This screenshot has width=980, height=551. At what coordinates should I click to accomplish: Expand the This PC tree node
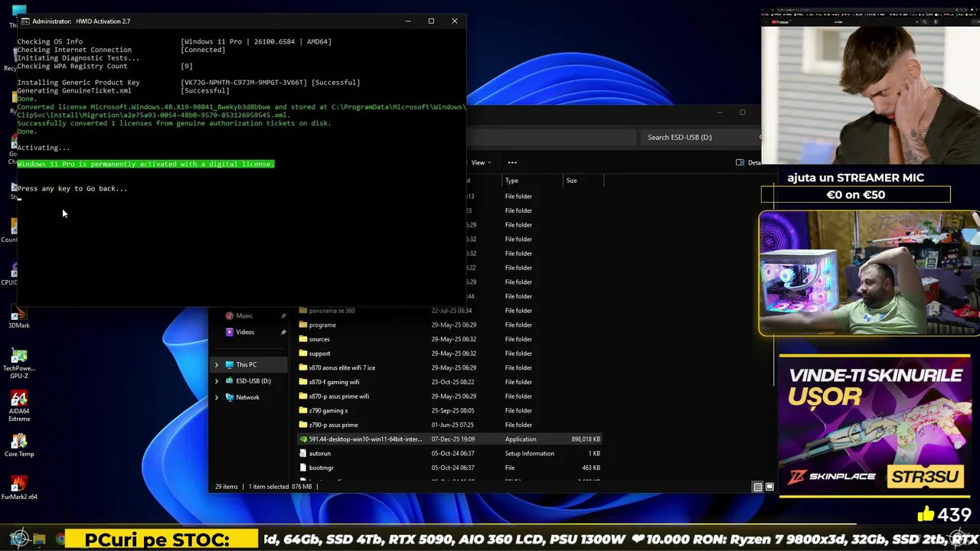coord(217,365)
